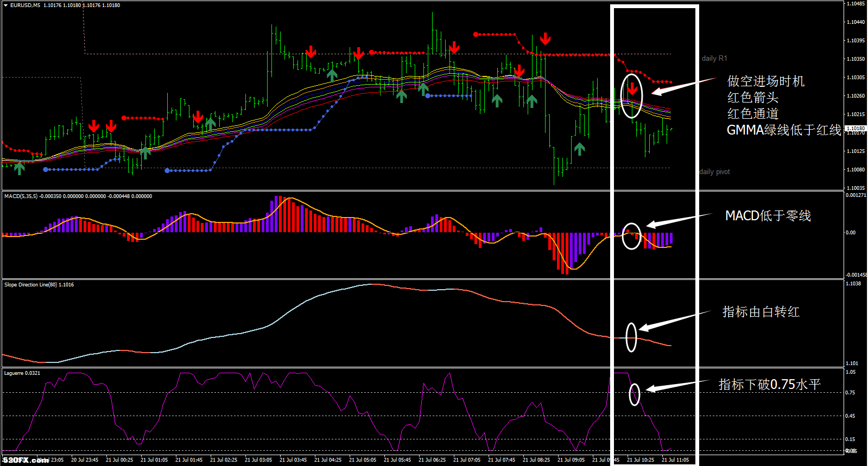
Task: Click time axis label 20 Jul 23:45
Action: click(85, 460)
